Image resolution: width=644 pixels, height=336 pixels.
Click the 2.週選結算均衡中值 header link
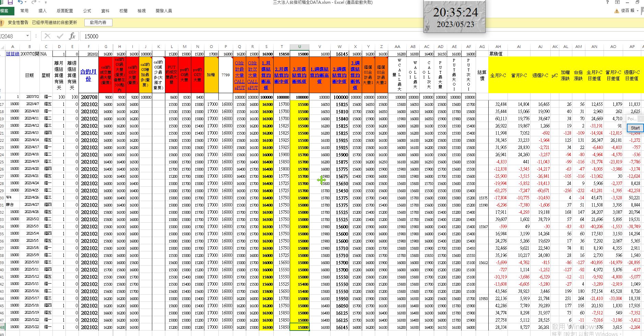click(339, 75)
